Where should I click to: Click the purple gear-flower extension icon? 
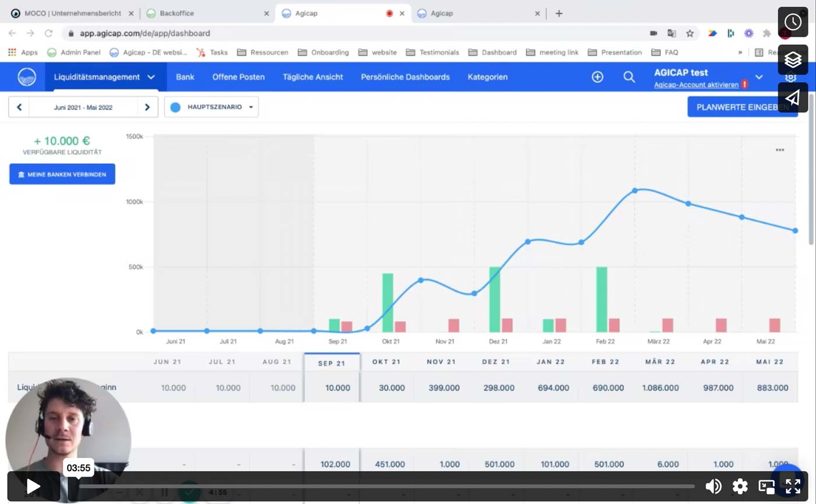[749, 33]
